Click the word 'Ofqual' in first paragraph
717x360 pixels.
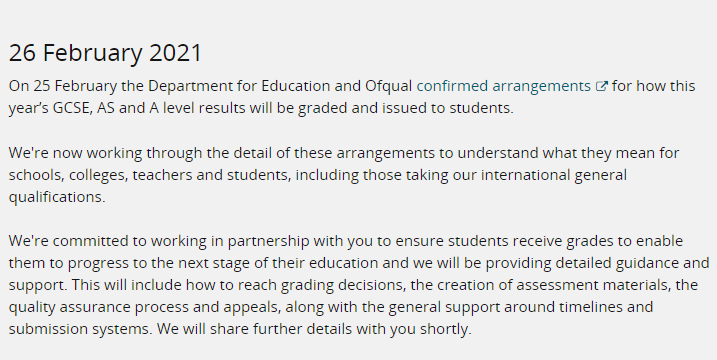[x=389, y=86]
